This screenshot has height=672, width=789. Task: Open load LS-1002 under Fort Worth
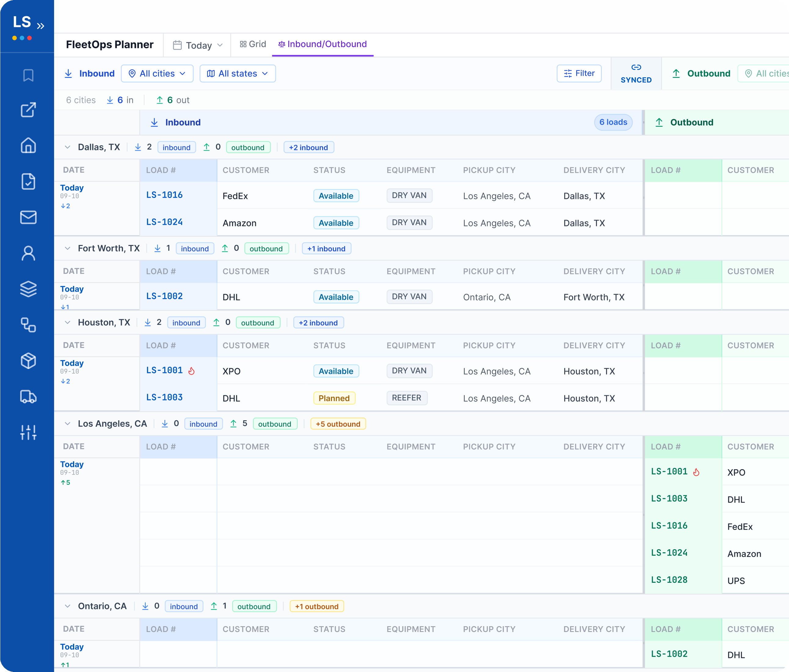[x=165, y=296]
